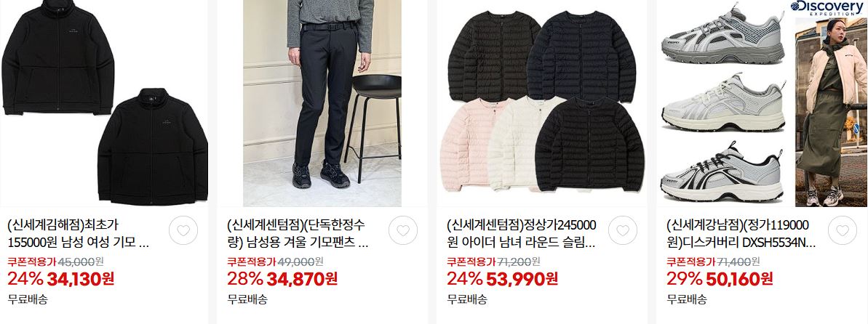Open the 신세계강남점 디스커버리 DXSH5534N title link

click(x=741, y=233)
